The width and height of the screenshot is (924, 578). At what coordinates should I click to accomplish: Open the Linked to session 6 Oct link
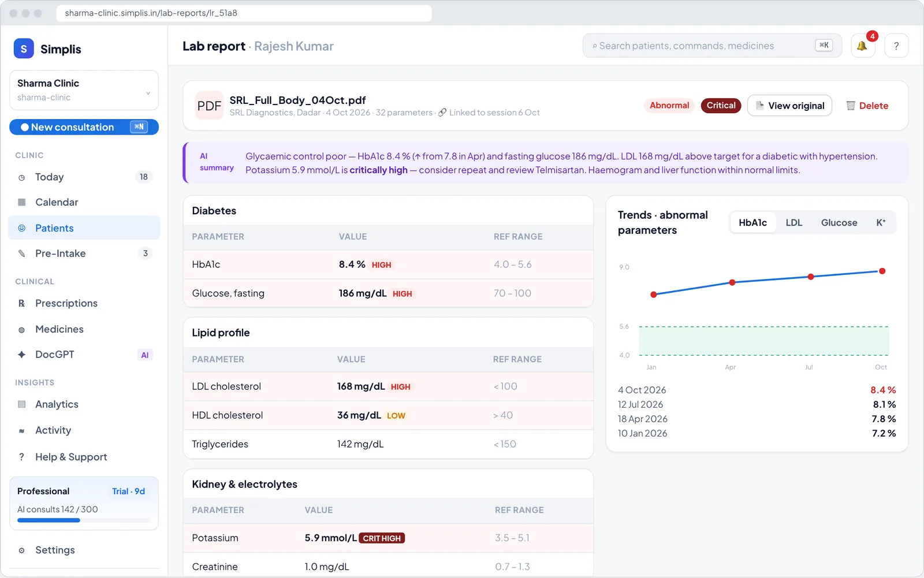494,113
